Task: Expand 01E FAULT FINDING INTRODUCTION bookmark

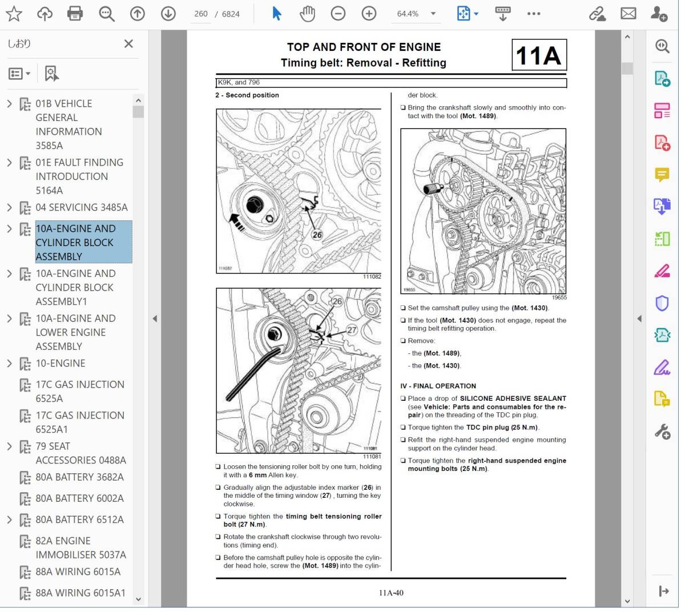Action: pyautogui.click(x=9, y=163)
